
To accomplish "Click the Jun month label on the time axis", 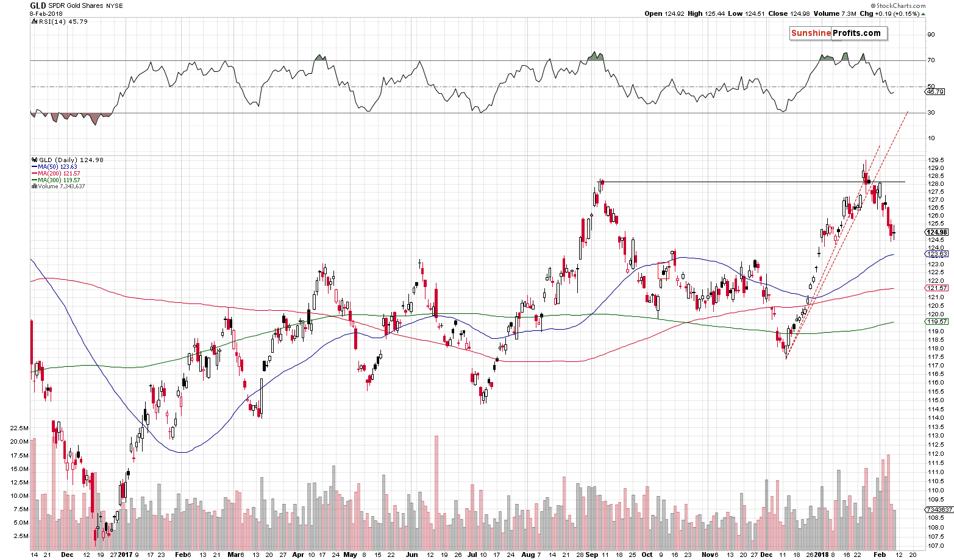I will click(412, 555).
